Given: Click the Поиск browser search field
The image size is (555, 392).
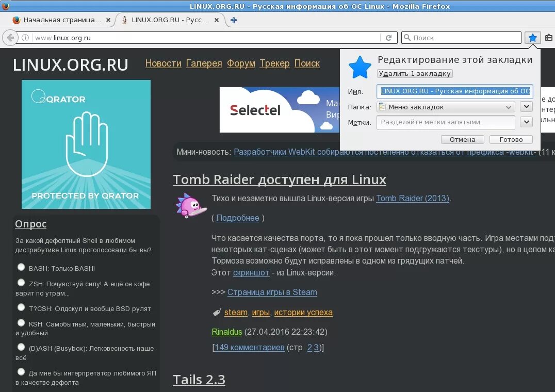Looking at the screenshot, I should click(x=461, y=38).
